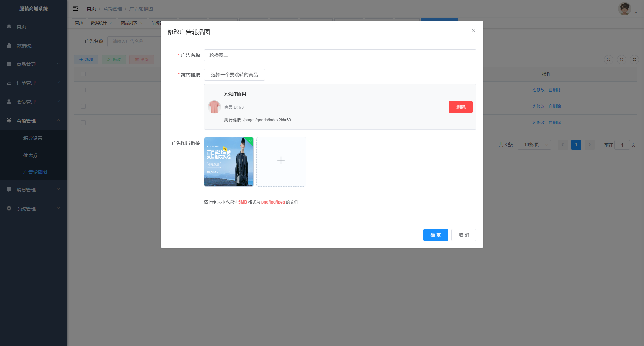Click the refresh icon in table toolbar
The image size is (644, 346).
pos(621,60)
